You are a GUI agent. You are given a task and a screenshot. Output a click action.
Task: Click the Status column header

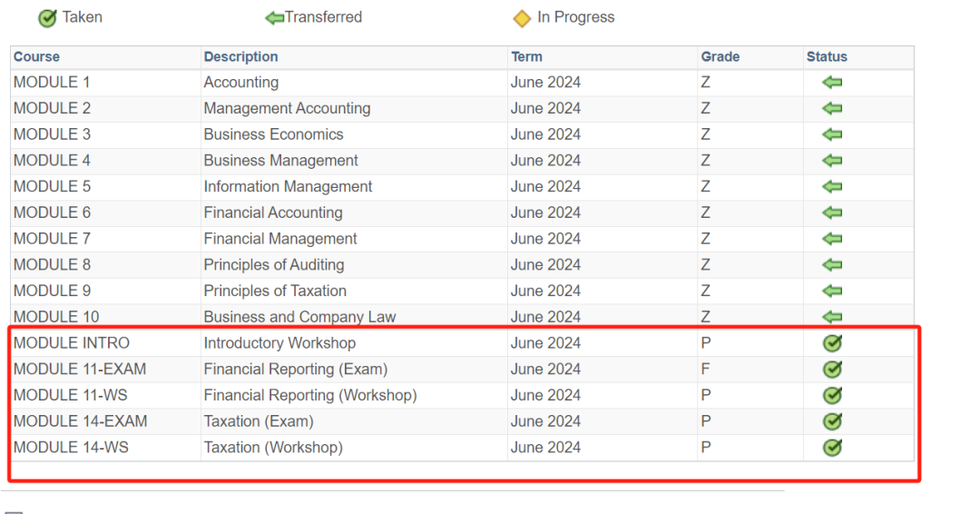tap(827, 57)
